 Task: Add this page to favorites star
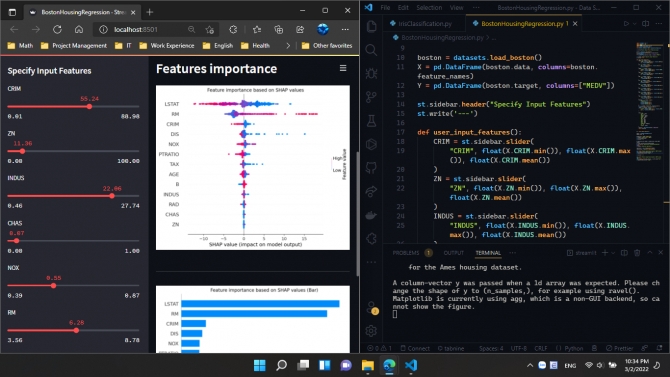(x=210, y=29)
